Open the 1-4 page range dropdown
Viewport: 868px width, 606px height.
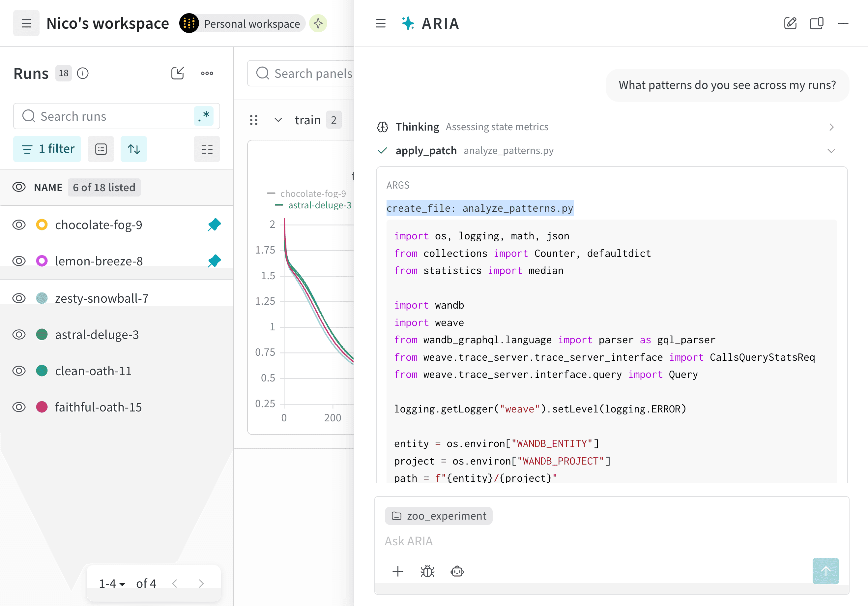112,584
